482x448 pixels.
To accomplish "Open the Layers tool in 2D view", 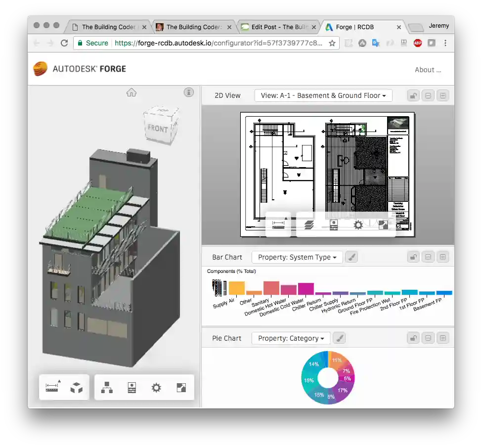I will pos(309,225).
